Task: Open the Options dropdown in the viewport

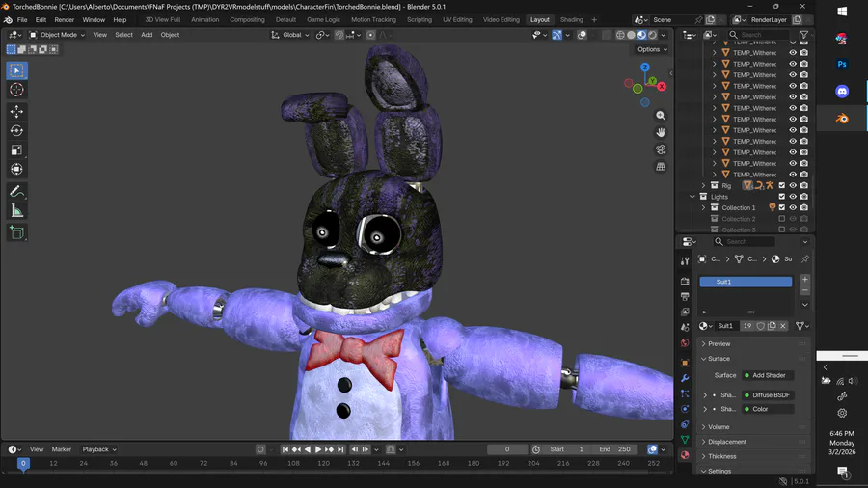Action: 652,49
